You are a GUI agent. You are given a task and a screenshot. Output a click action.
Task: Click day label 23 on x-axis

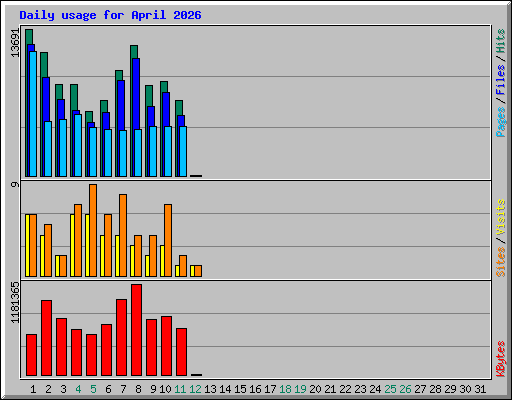(x=360, y=389)
